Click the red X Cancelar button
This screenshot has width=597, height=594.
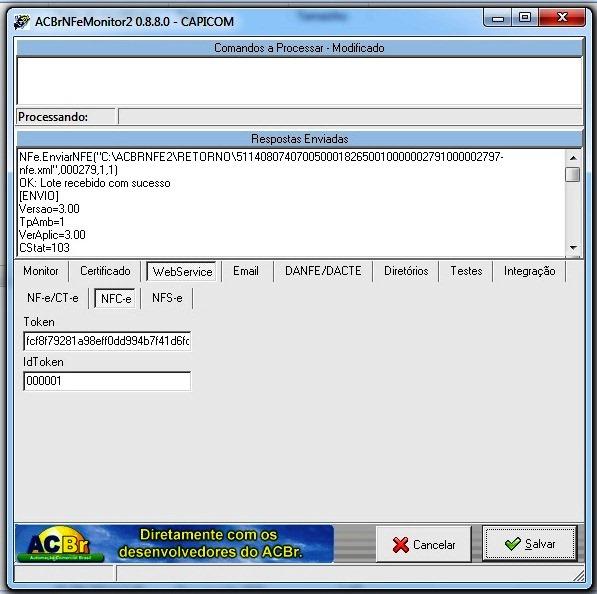click(423, 544)
